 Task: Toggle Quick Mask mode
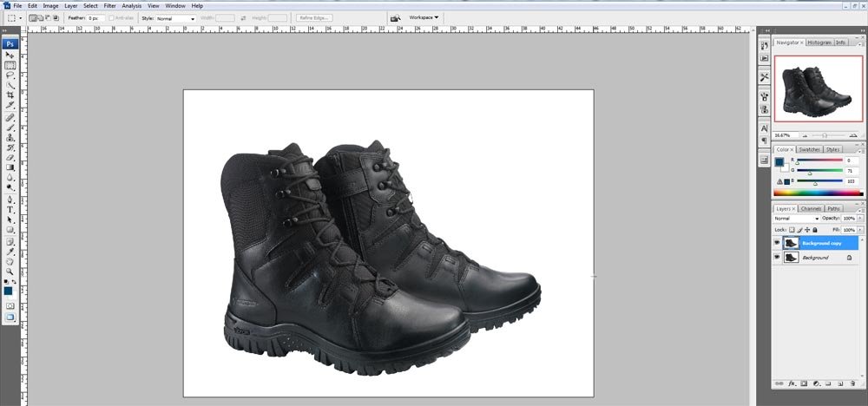click(x=10, y=305)
